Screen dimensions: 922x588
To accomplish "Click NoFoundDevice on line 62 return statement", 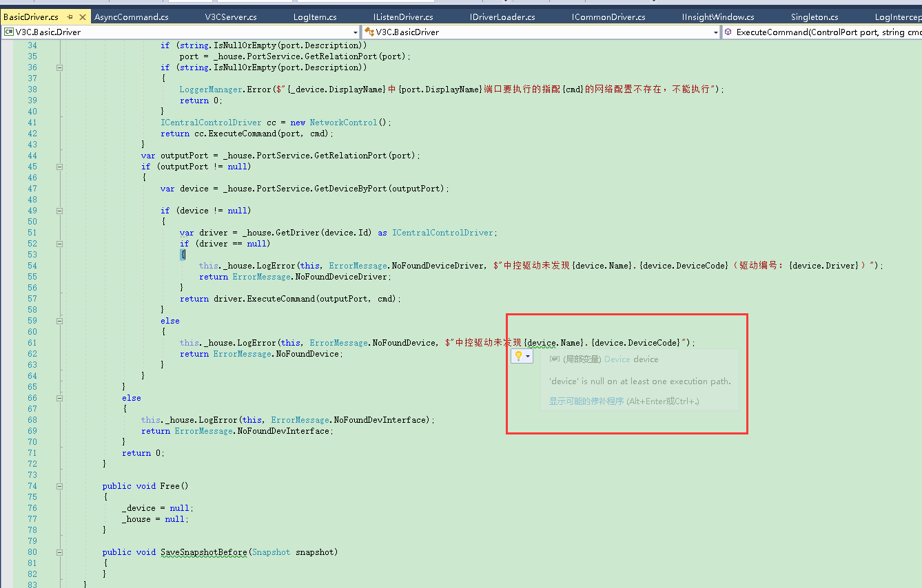I will pyautogui.click(x=308, y=354).
